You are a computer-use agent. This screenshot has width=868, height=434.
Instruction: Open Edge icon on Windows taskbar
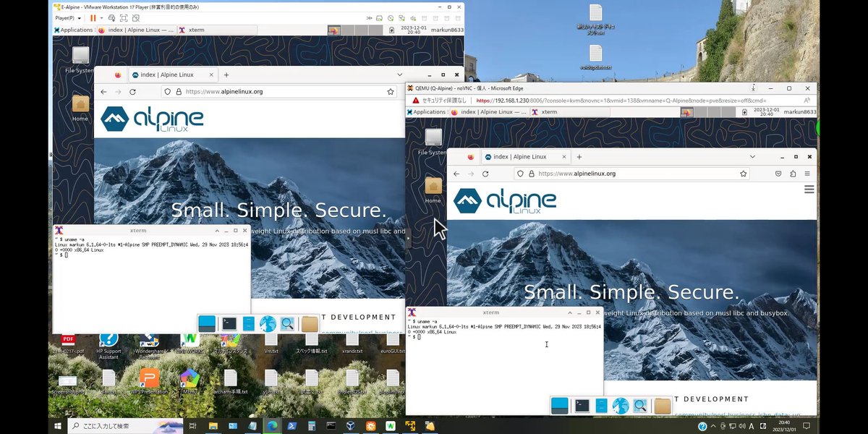point(272,426)
